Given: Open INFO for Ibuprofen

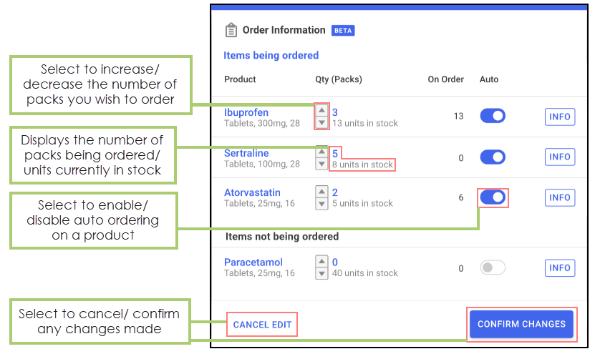Looking at the screenshot, I should pos(560,117).
